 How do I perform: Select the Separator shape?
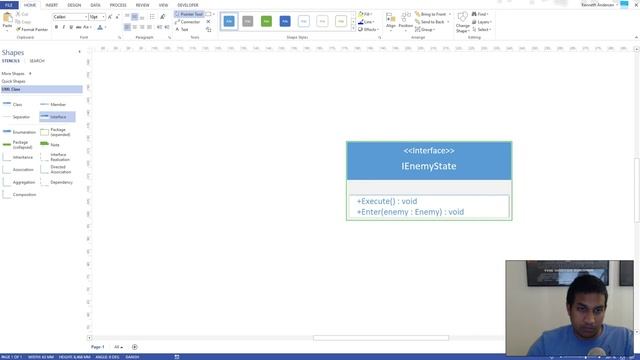16,117
